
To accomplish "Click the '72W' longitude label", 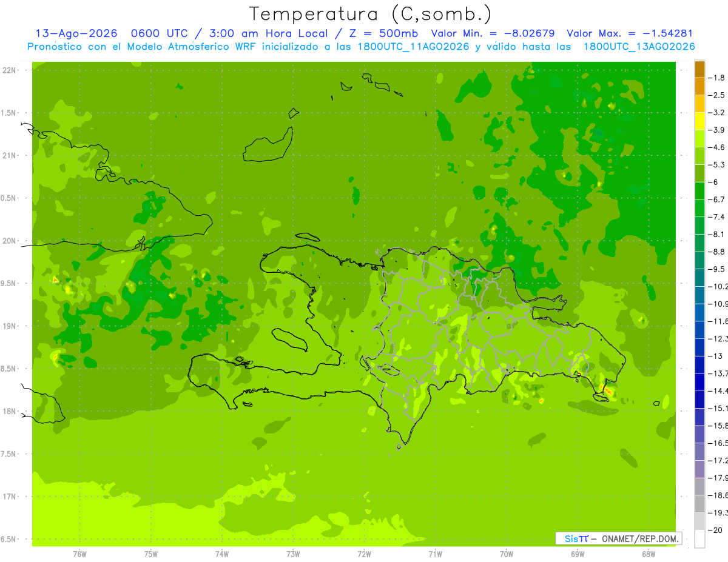I will click(365, 554).
